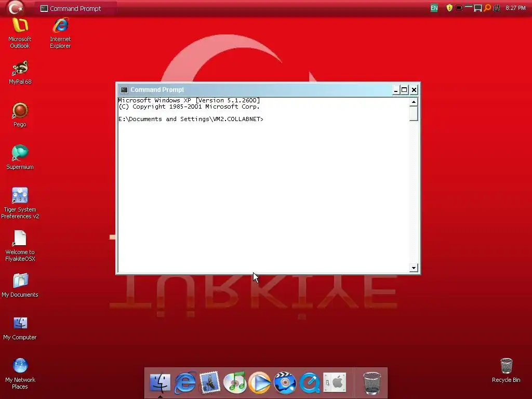Click the Command Prompt scrollbar up arrow
This screenshot has height=399, width=532.
click(414, 102)
